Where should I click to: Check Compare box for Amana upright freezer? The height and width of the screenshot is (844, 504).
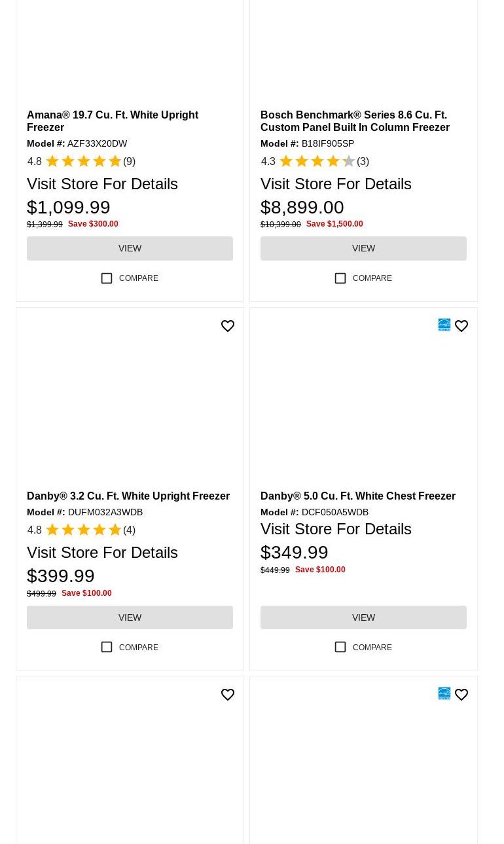click(107, 278)
